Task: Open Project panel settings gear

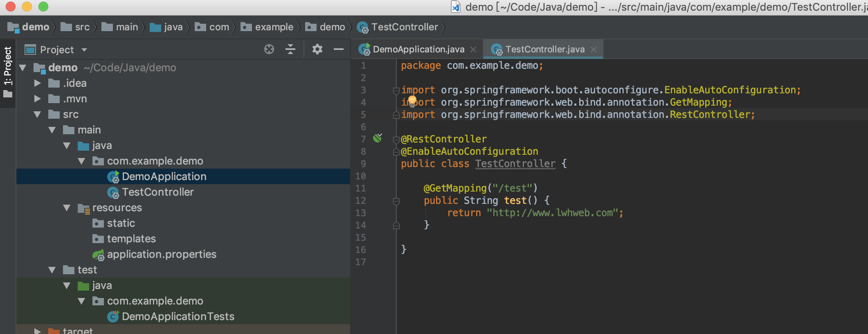Action: coord(317,50)
